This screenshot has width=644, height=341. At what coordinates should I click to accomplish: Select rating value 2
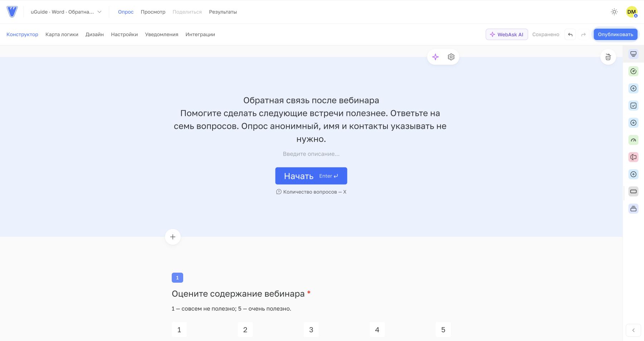(x=245, y=330)
